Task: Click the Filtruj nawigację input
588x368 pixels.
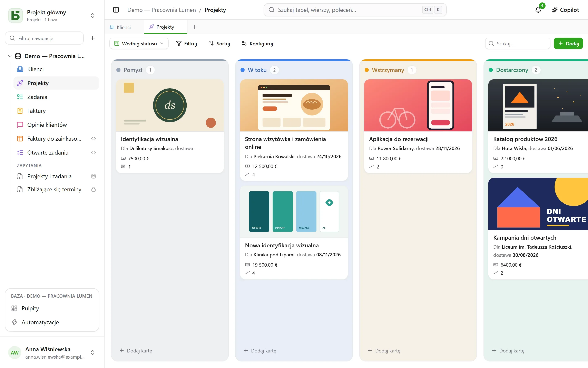Action: click(x=45, y=38)
